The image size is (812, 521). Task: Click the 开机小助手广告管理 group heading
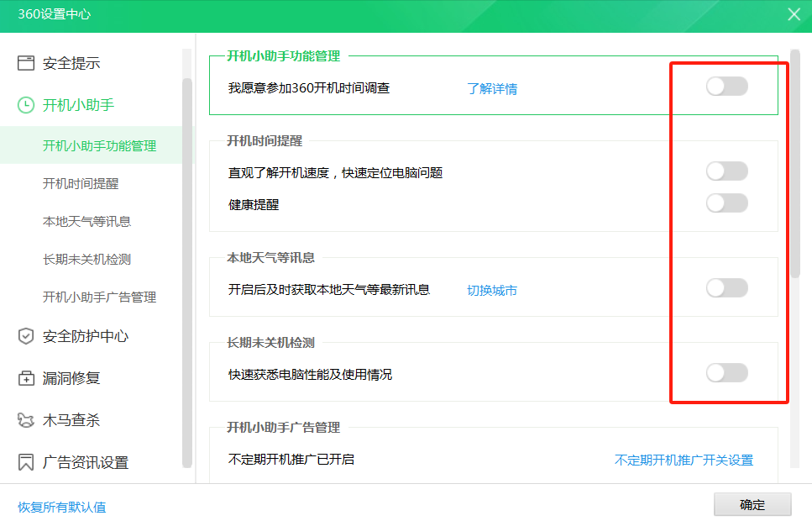point(283,427)
